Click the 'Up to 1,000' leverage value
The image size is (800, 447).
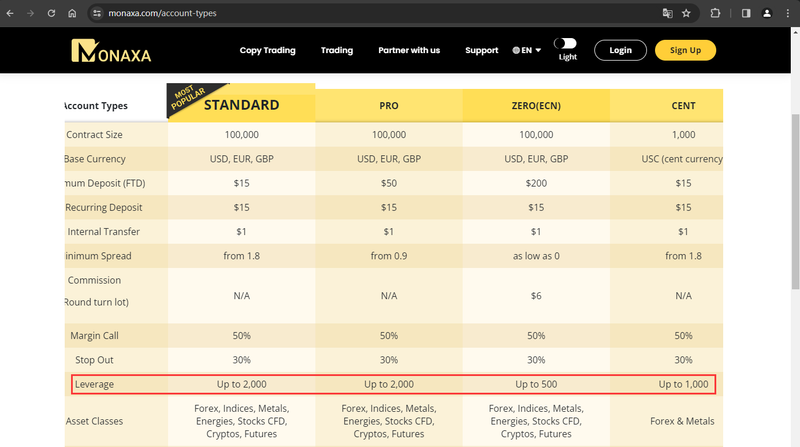point(683,384)
